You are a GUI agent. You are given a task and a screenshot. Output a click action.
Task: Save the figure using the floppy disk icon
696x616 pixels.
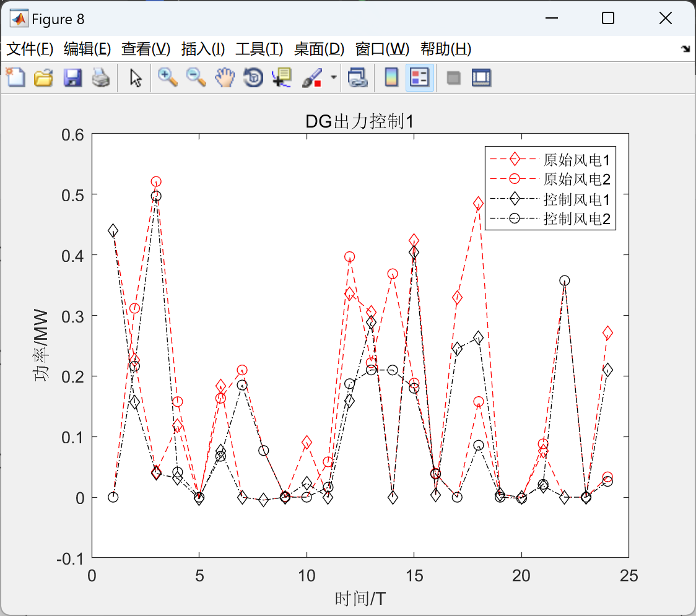(72, 77)
